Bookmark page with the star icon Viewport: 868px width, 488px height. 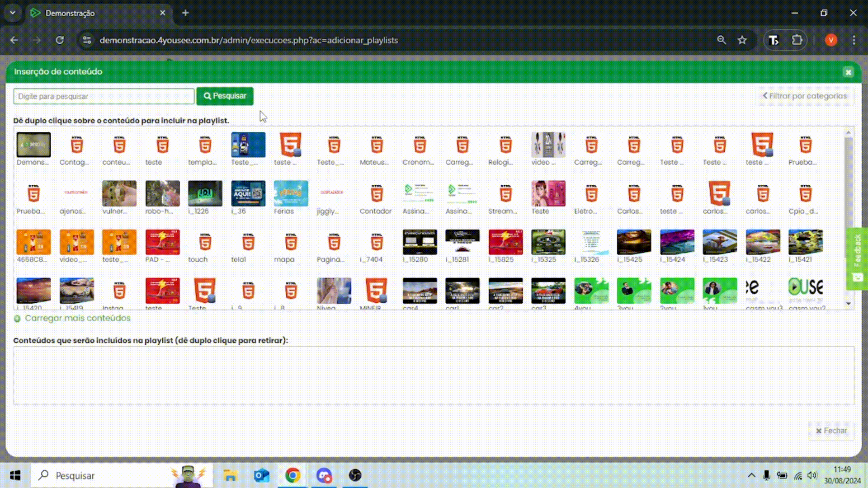coord(742,40)
